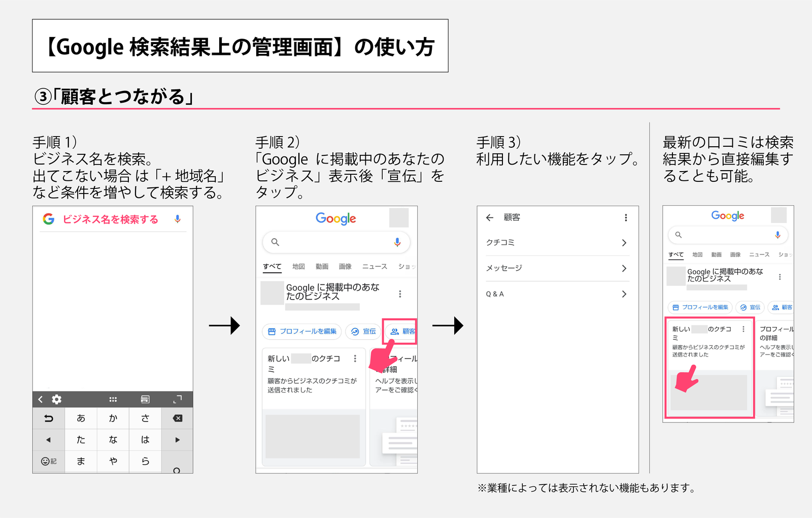Click the empty search field in step 2 screen
The width and height of the screenshot is (812, 518).
coord(336,242)
